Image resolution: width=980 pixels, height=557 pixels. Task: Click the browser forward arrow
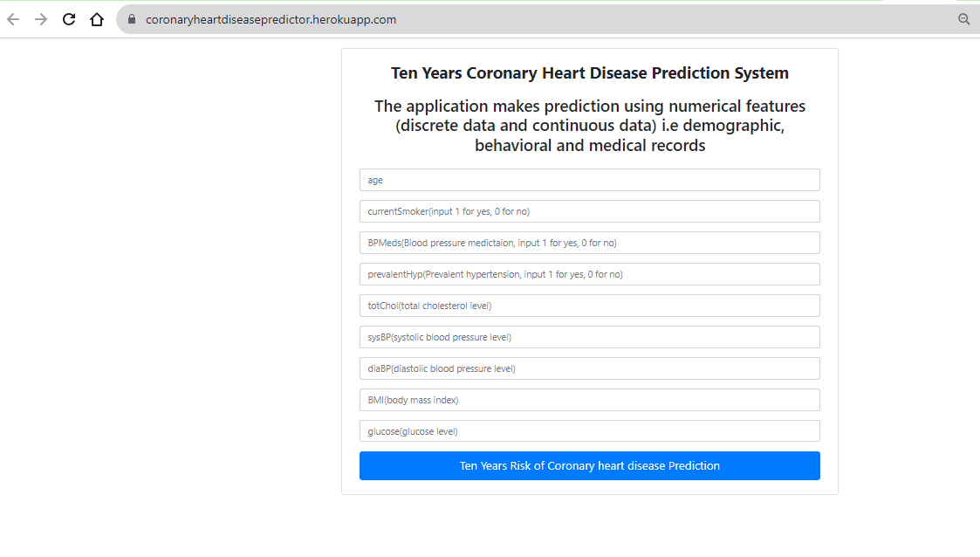[41, 19]
